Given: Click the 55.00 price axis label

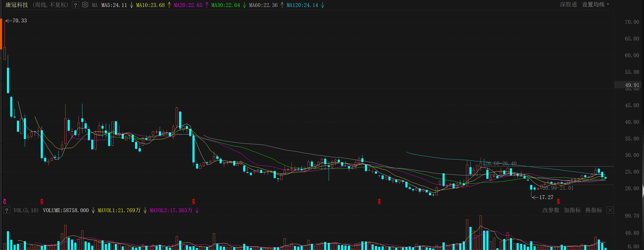Looking at the screenshot, I should 632,72.
